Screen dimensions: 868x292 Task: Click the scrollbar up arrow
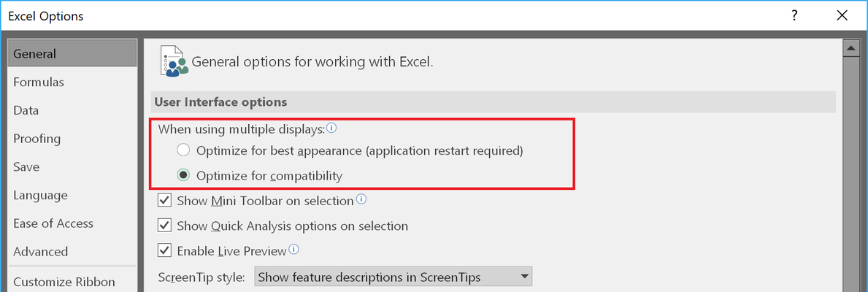tap(849, 49)
